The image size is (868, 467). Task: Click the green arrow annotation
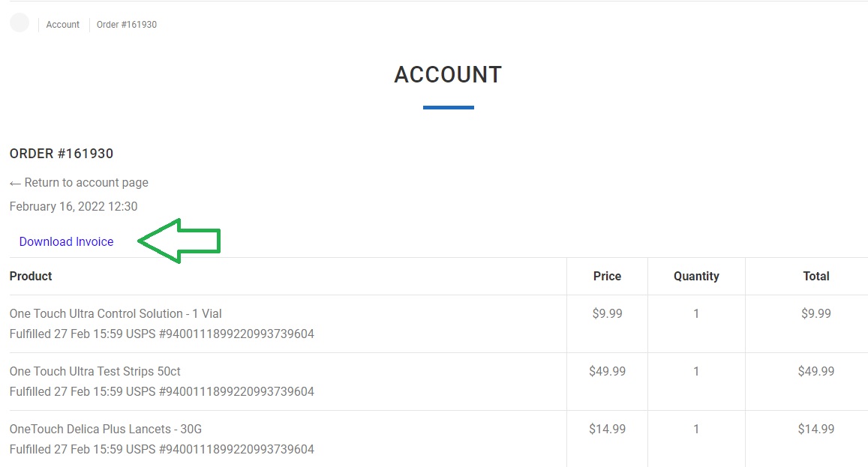[179, 241]
